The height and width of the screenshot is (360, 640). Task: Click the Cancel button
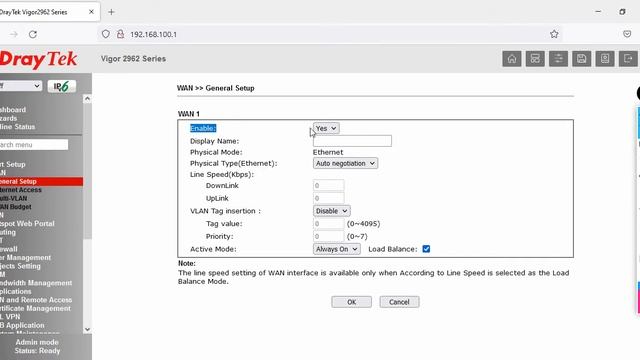click(399, 302)
